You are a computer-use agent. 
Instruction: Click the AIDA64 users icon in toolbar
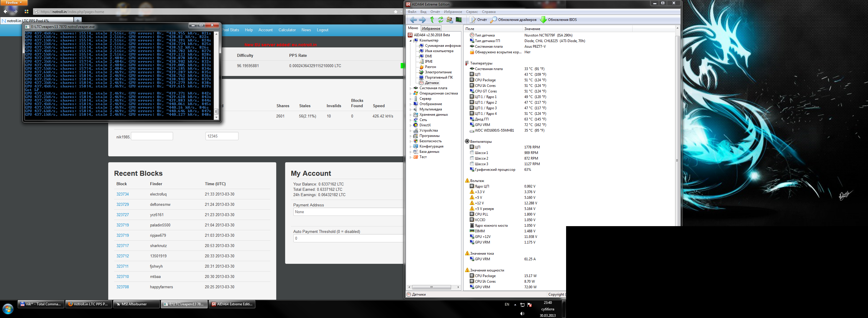[x=450, y=20]
